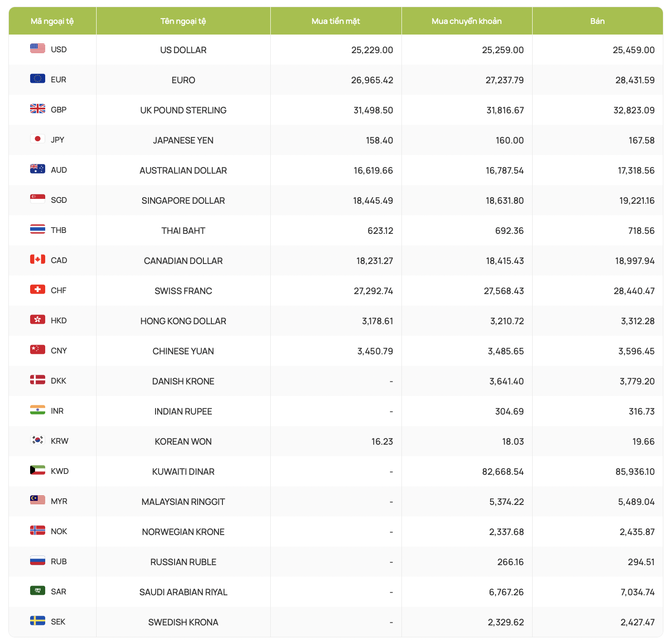Viewport: 670px width, 644px height.
Task: Click the Saudi Arabia flag icon for SAR
Action: (38, 590)
